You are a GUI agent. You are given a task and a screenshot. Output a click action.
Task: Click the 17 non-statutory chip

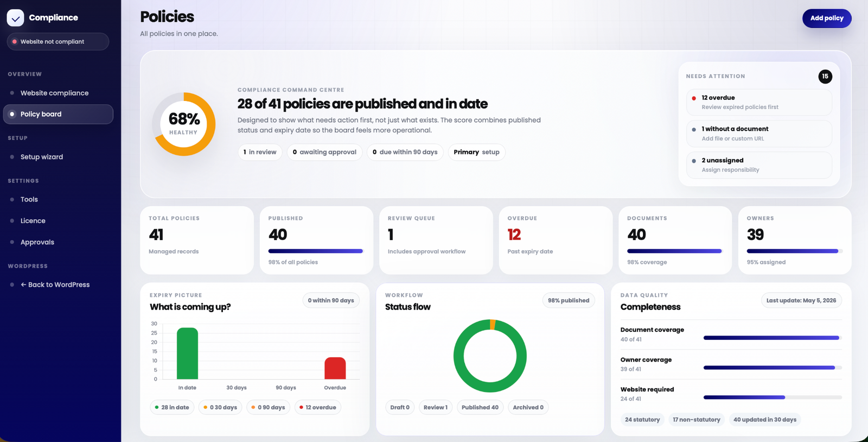coord(697,420)
